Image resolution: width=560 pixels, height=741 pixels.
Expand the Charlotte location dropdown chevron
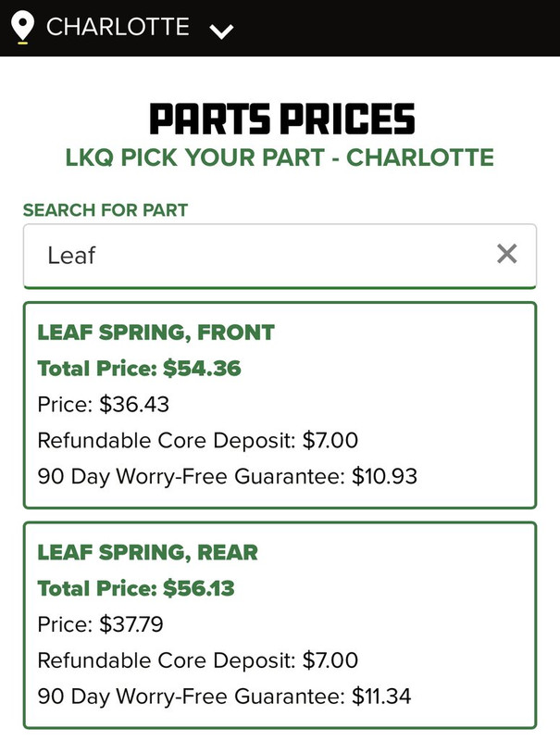coord(221,31)
